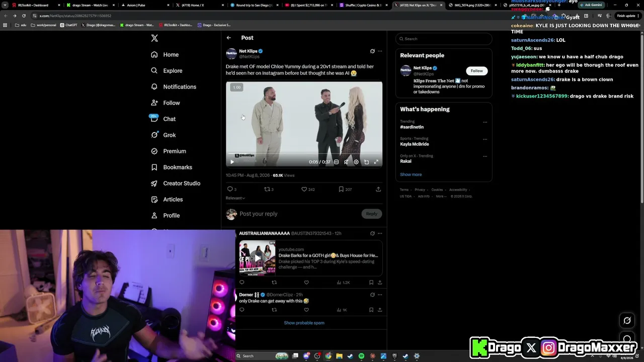Open Creator Studio in the sidebar
This screenshot has width=644, height=362.
(176, 183)
